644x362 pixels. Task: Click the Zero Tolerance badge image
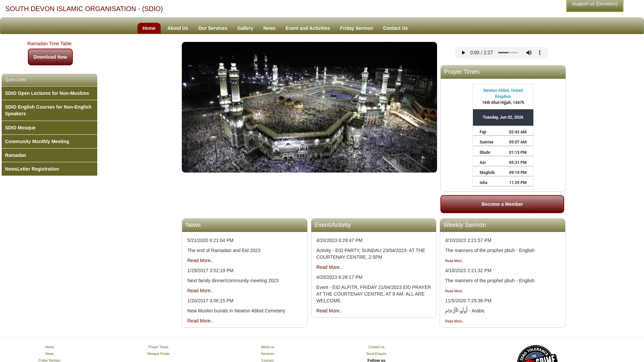pyautogui.click(x=537, y=354)
